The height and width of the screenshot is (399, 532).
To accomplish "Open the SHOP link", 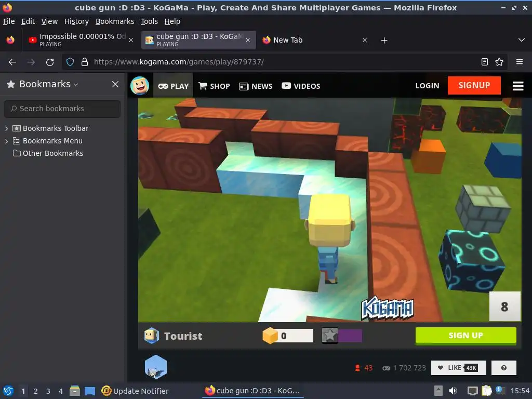I will (214, 86).
